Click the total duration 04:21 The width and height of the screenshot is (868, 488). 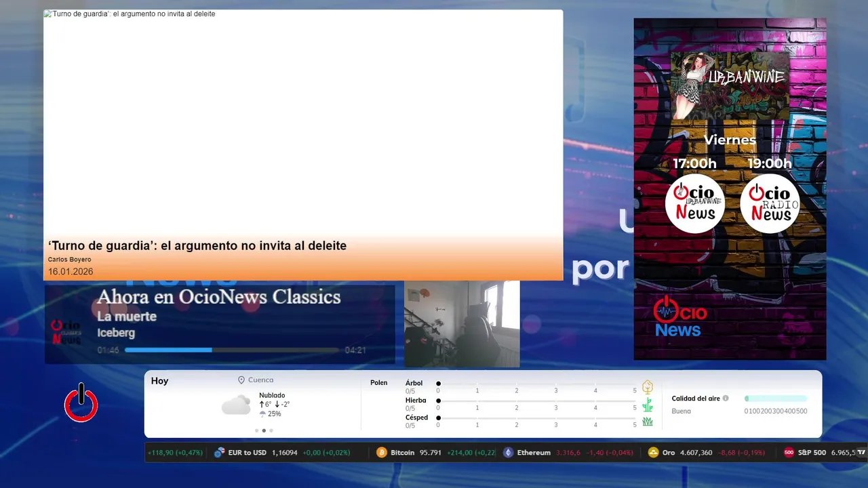(355, 350)
